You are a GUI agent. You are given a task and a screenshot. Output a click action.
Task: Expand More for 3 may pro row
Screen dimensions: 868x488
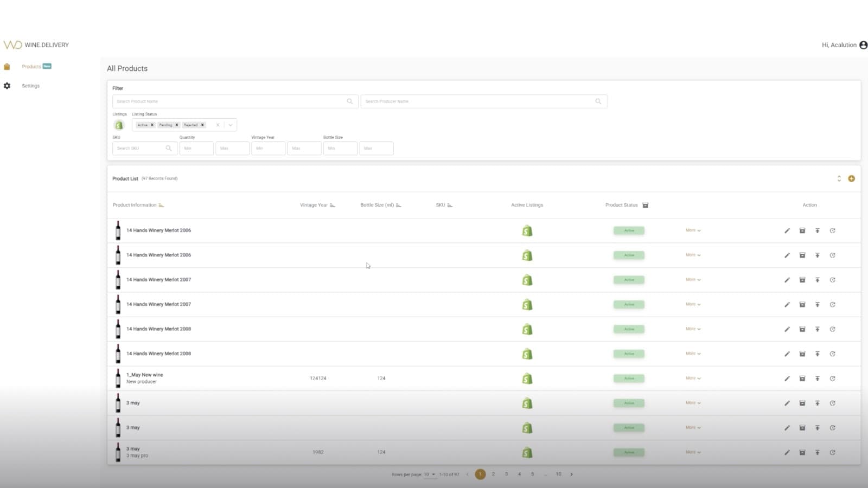click(x=693, y=452)
